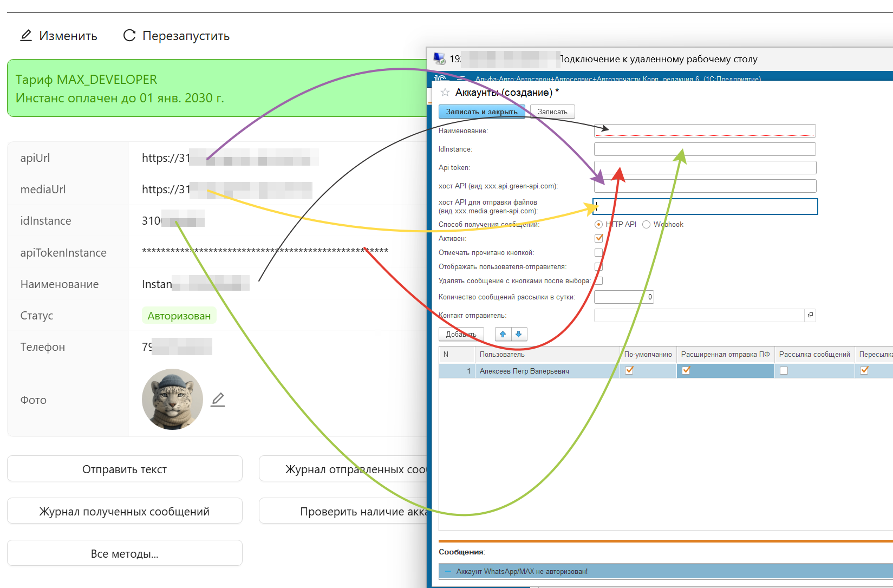Click the Аккаунт WhatsApp/MAX не авторизован! message
This screenshot has width=893, height=588.
522,571
